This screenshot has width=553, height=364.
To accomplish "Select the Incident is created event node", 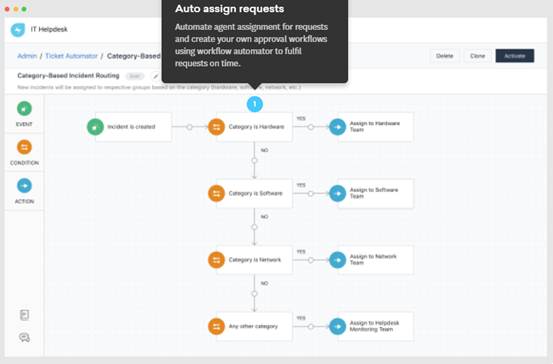I will (130, 127).
